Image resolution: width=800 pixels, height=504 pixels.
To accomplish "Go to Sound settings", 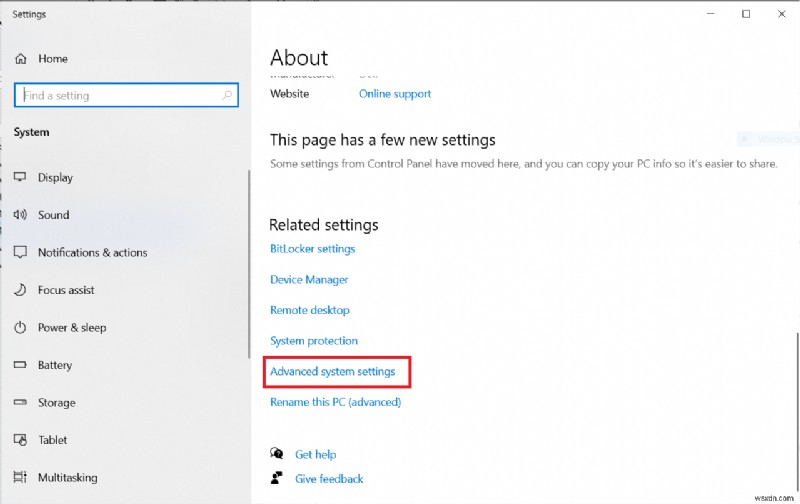I will coord(54,215).
